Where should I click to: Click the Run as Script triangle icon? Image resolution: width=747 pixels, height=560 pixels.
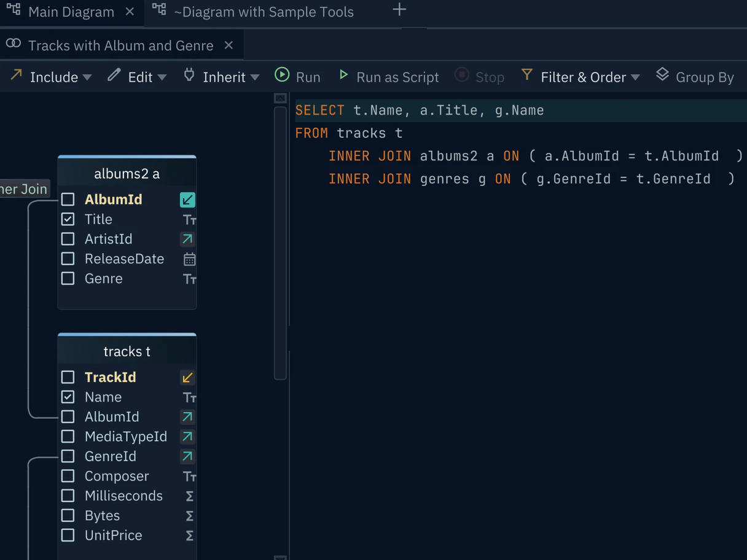point(343,75)
